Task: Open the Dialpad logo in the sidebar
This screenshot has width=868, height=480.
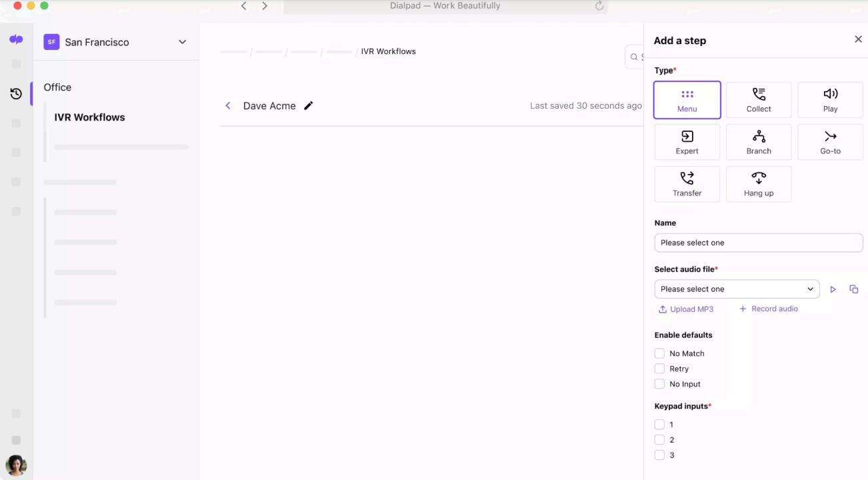Action: (x=16, y=38)
